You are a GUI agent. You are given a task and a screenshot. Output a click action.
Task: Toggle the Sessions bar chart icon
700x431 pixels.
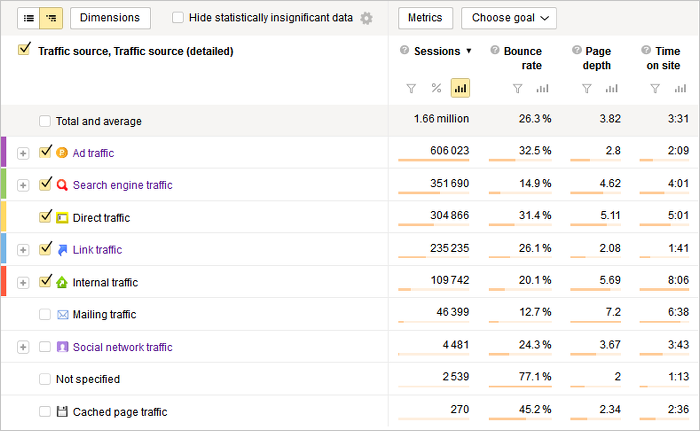460,89
